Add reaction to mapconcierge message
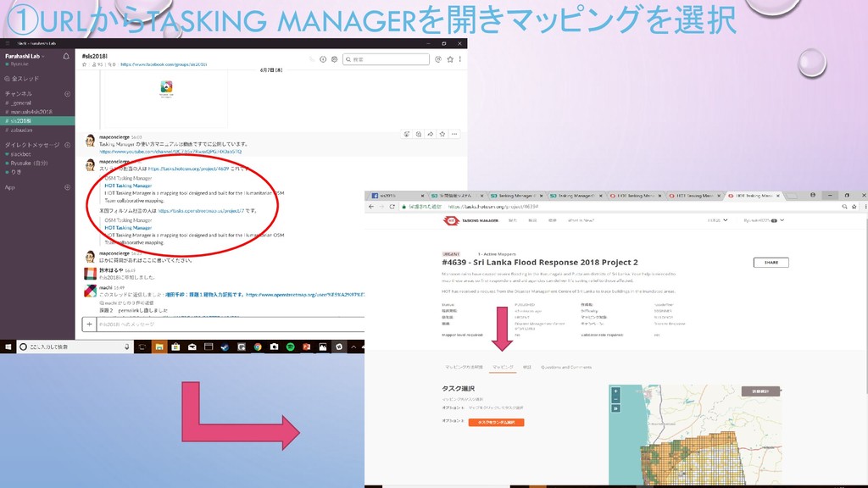The image size is (868, 488). pos(407,134)
